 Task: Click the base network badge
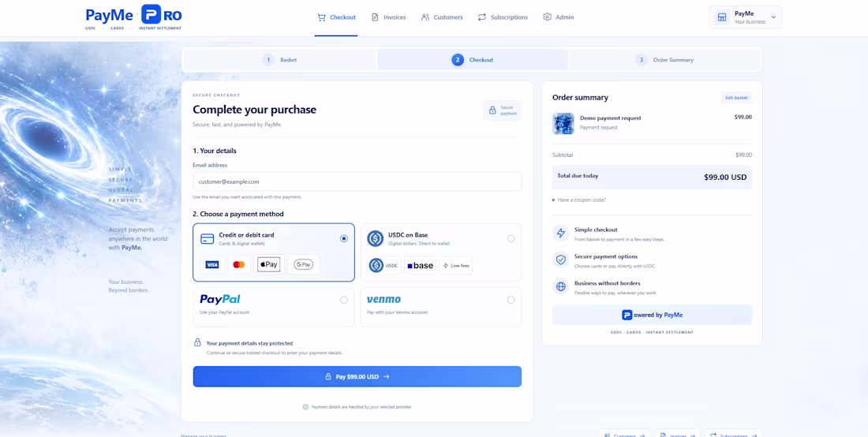420,266
